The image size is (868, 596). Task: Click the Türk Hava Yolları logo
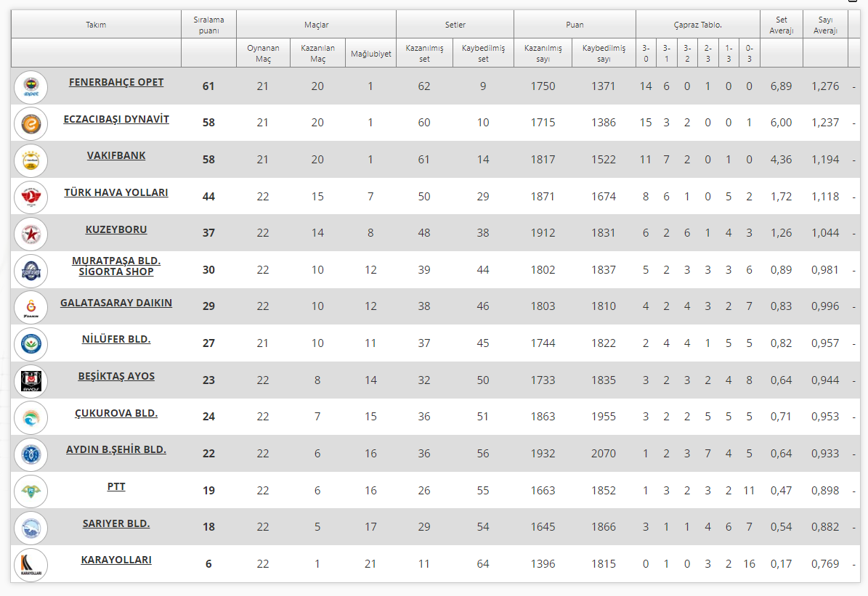tap(31, 197)
